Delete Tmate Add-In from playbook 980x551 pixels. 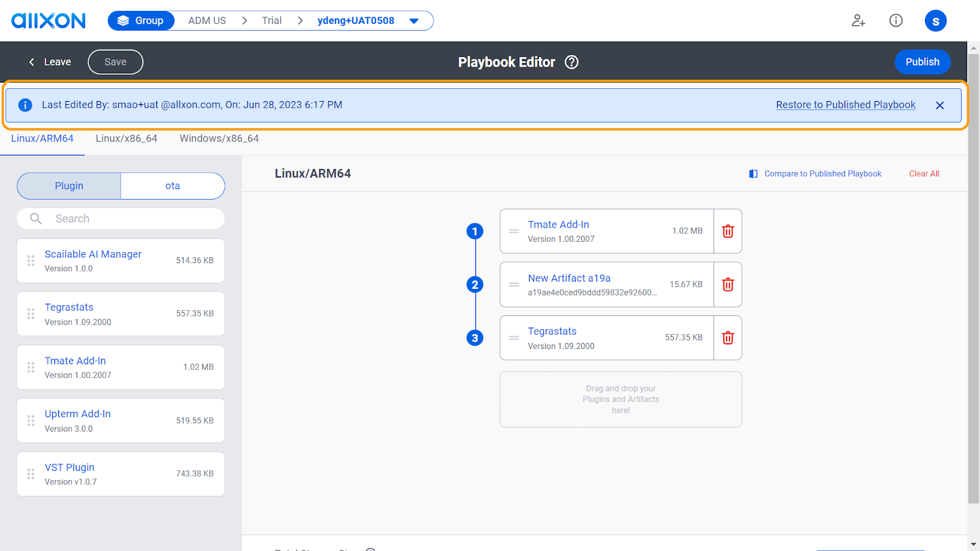coord(728,231)
